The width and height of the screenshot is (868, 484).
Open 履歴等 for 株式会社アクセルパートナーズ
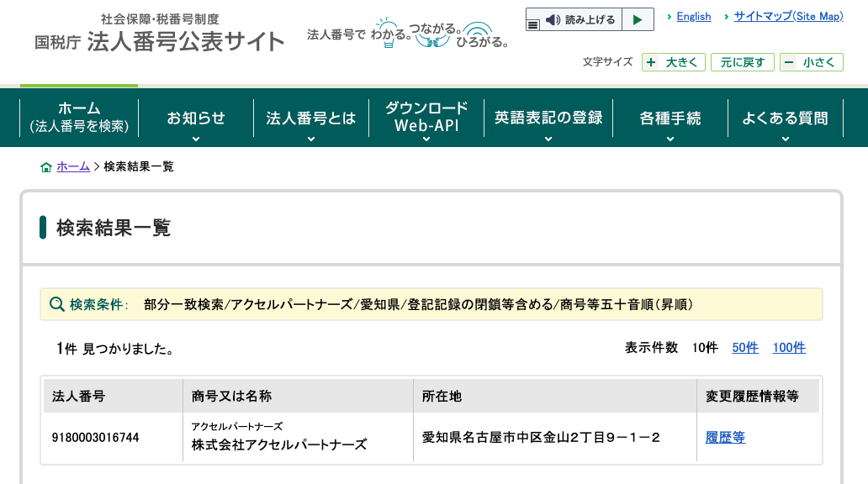coord(725,437)
